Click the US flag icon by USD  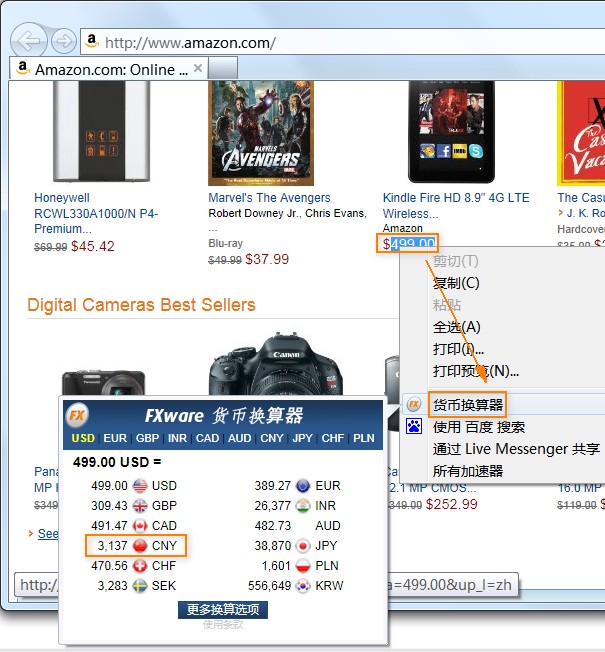[140, 486]
